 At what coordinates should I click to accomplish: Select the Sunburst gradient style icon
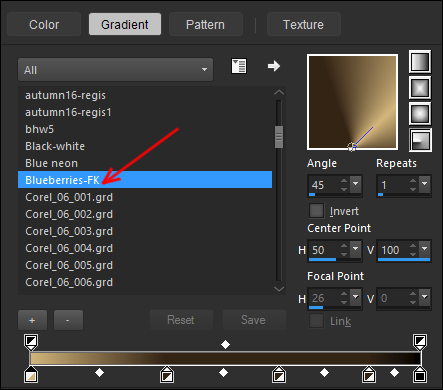click(x=420, y=114)
